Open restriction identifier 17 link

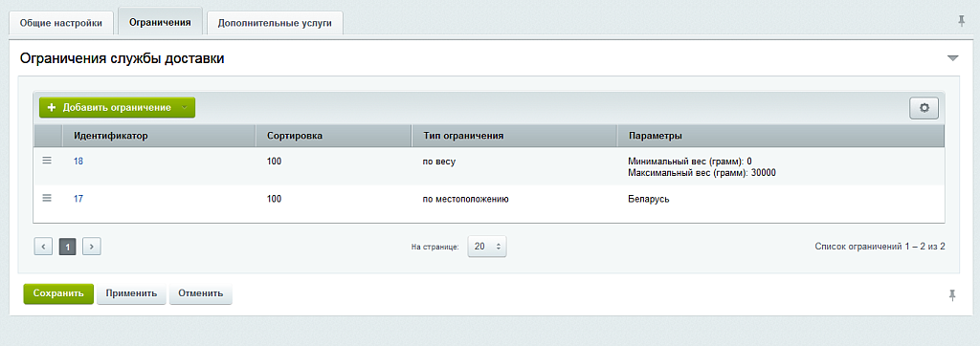[x=78, y=199]
